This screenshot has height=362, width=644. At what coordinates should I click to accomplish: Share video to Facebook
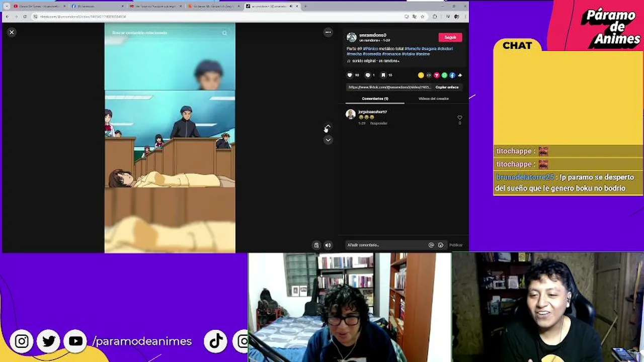[x=452, y=75]
